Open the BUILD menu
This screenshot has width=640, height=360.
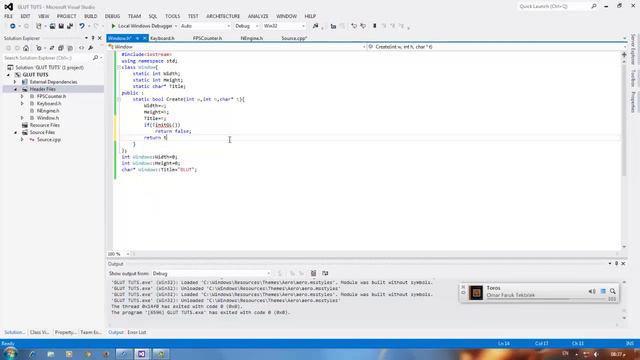pos(91,16)
